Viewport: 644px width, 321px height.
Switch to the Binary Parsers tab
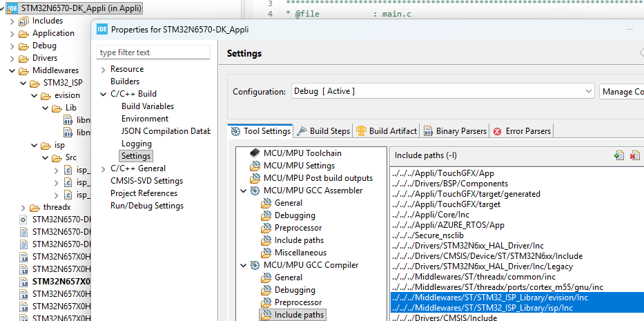click(456, 130)
